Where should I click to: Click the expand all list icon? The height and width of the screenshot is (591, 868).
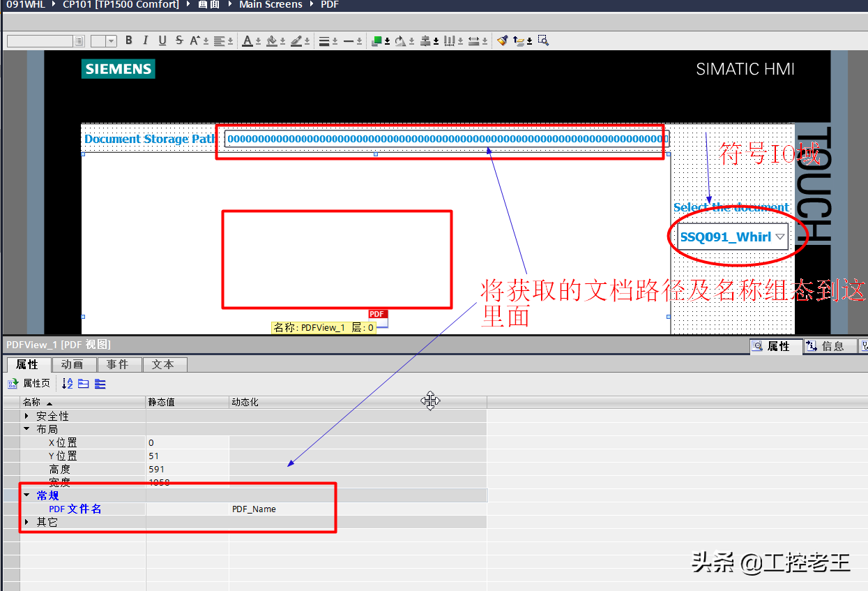point(100,384)
